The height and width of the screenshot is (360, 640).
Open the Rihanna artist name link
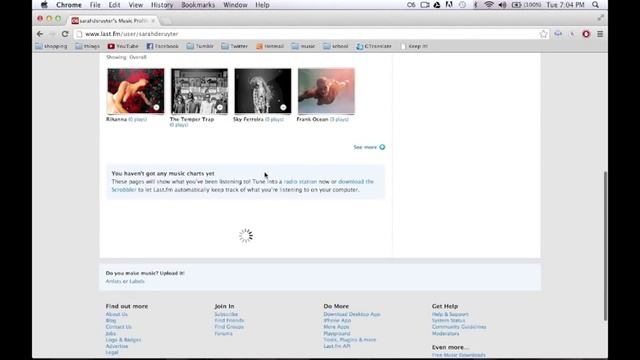[x=116, y=119]
